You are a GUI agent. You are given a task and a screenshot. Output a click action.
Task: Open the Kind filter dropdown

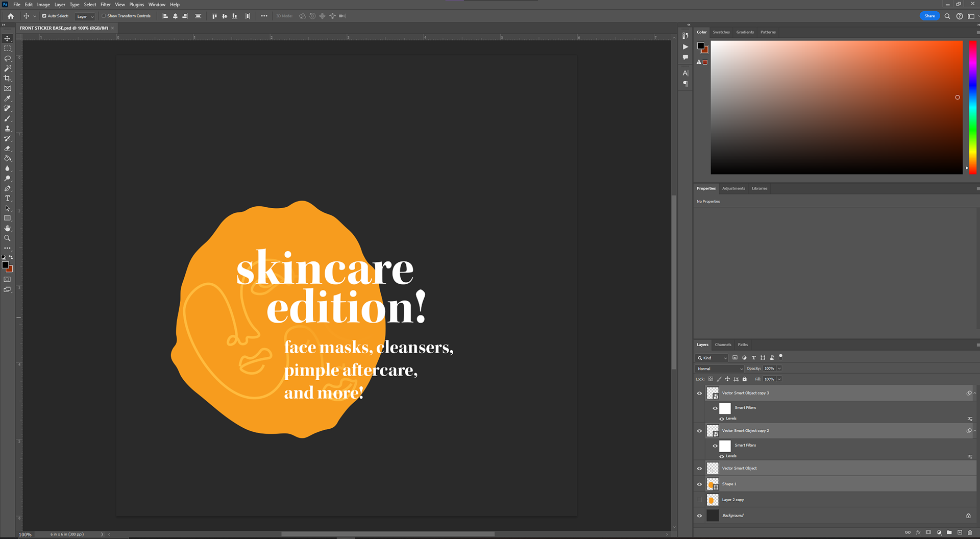[713, 358]
